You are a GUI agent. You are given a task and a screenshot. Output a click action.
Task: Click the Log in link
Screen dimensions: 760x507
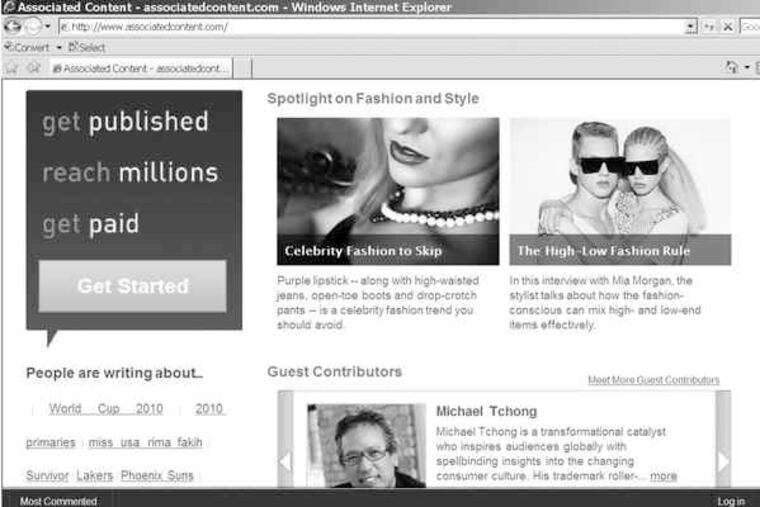pyautogui.click(x=730, y=500)
